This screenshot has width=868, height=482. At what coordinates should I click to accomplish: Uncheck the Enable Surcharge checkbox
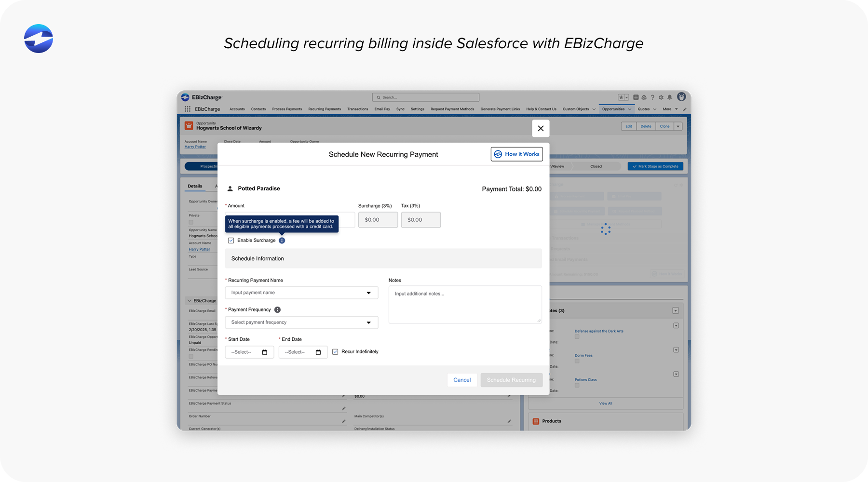pyautogui.click(x=231, y=240)
